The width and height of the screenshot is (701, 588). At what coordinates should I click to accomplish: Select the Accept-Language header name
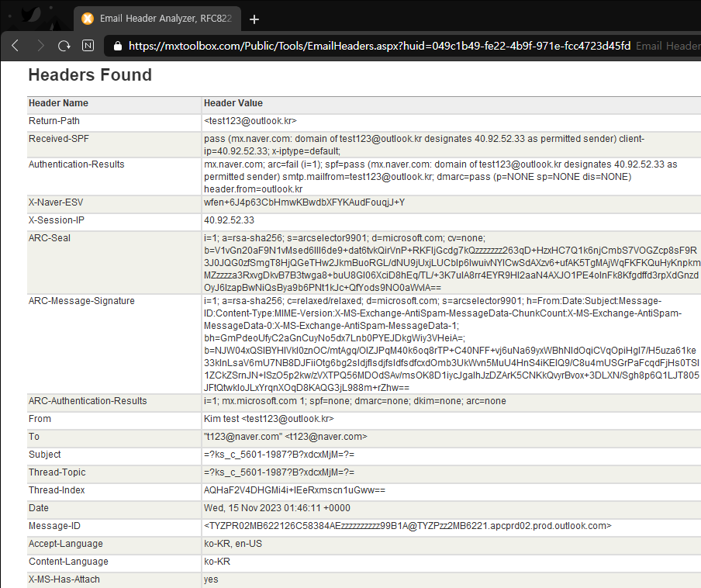(66, 545)
